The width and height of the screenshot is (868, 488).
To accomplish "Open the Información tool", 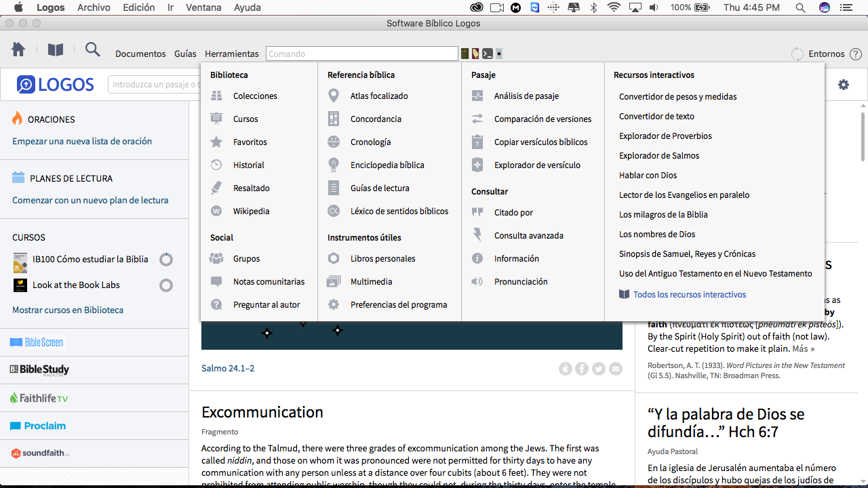I will [x=516, y=259].
